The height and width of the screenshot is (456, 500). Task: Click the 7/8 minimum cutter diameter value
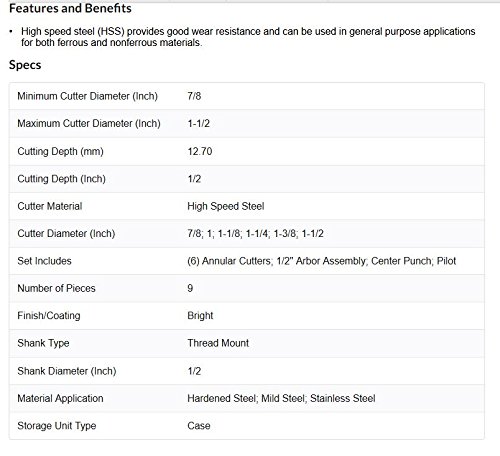click(194, 96)
